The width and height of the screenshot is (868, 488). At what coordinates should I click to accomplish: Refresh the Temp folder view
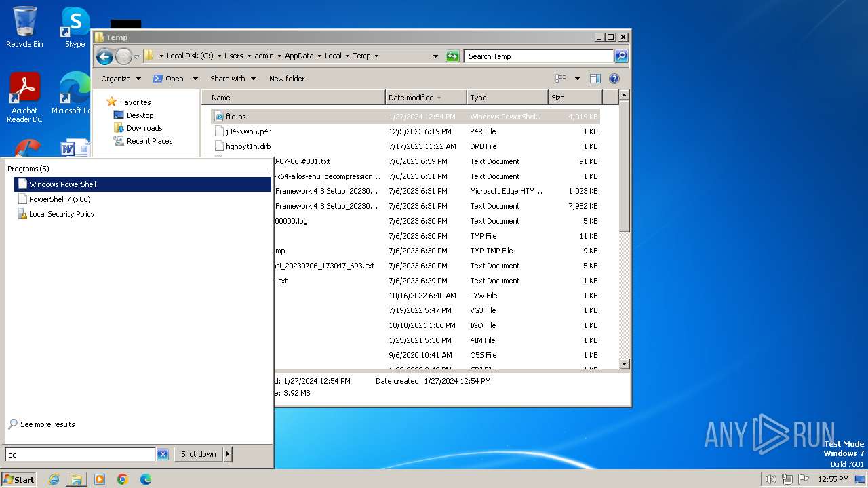pyautogui.click(x=452, y=56)
